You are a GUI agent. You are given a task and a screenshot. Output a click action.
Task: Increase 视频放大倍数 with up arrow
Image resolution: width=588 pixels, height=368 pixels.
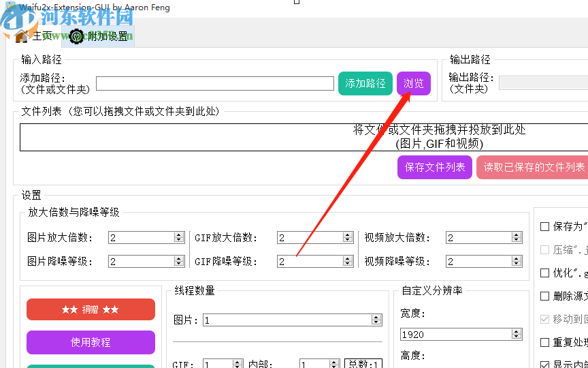click(517, 234)
